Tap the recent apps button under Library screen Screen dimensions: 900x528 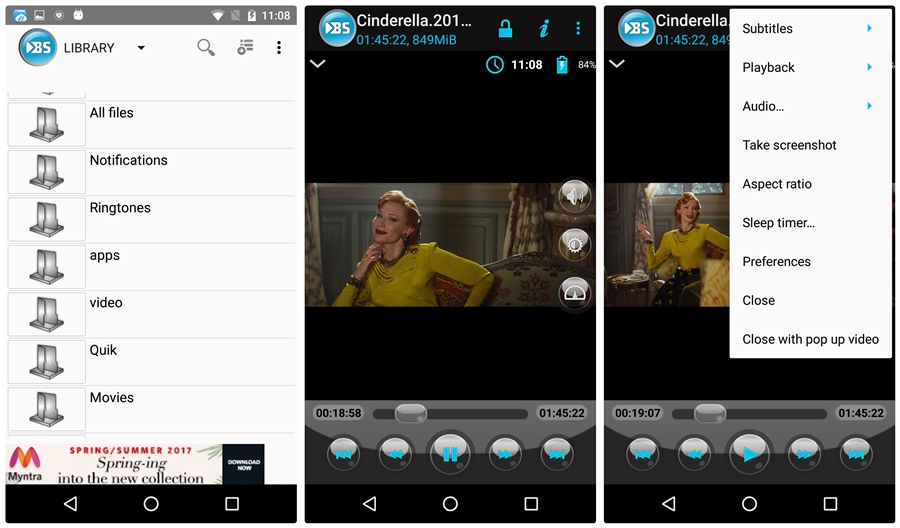coord(232,504)
